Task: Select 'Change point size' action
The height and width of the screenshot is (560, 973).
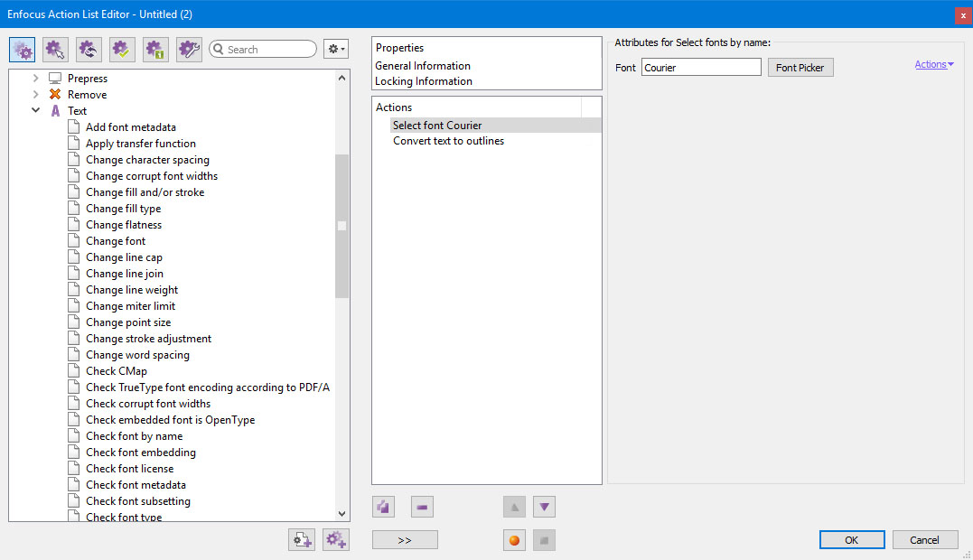Action: click(x=128, y=322)
